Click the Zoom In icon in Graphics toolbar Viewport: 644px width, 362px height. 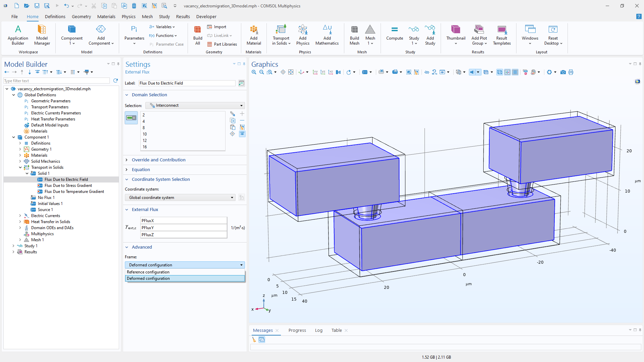[254, 72]
